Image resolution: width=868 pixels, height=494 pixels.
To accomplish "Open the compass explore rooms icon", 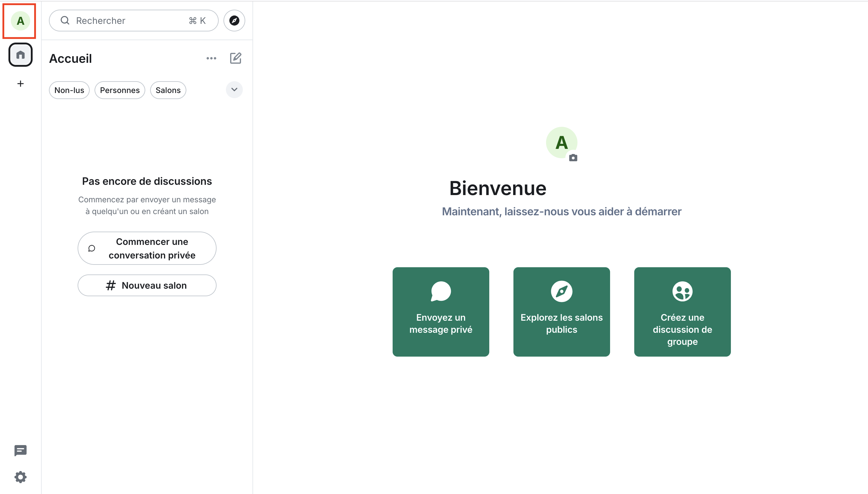I will point(234,21).
